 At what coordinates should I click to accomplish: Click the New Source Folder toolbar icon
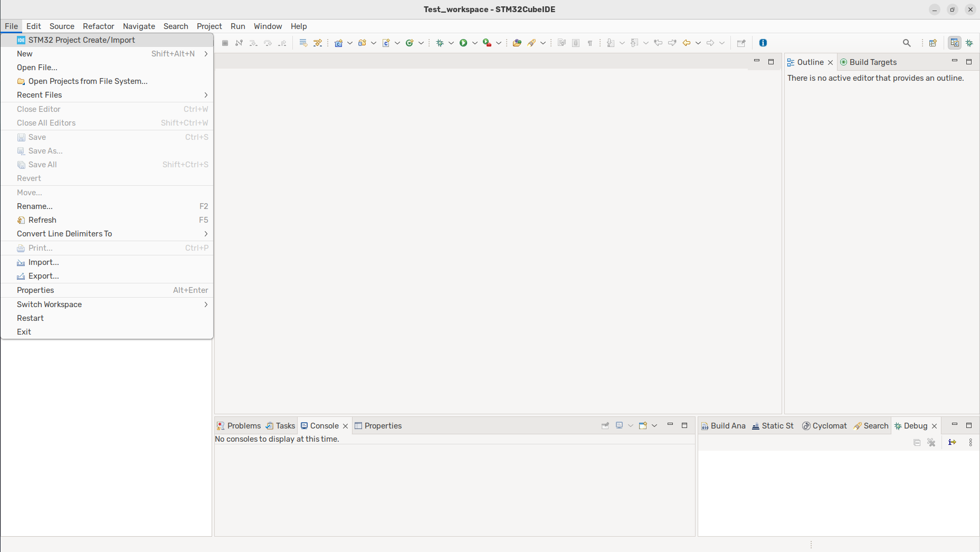pyautogui.click(x=362, y=43)
